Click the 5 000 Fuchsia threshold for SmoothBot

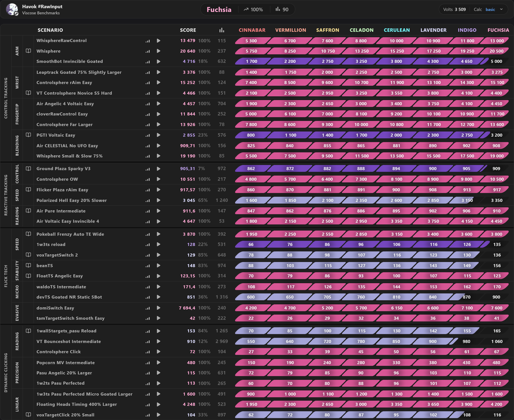tap(496, 61)
